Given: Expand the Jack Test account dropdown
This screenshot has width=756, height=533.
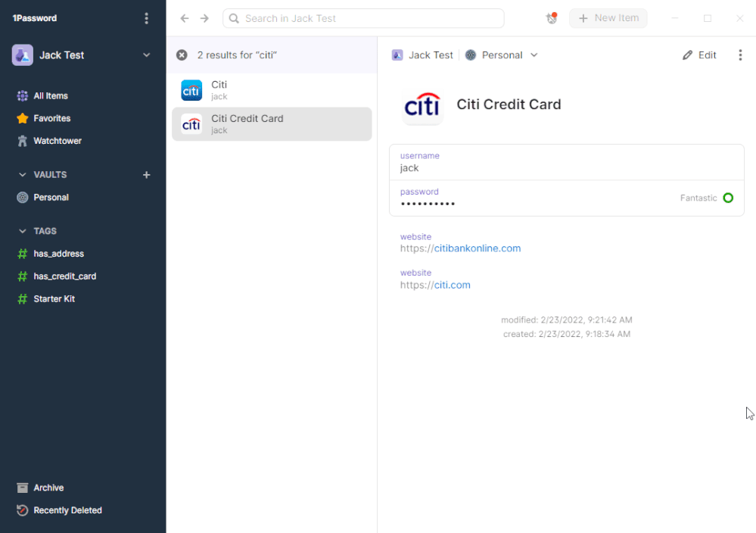Looking at the screenshot, I should pyautogui.click(x=147, y=55).
